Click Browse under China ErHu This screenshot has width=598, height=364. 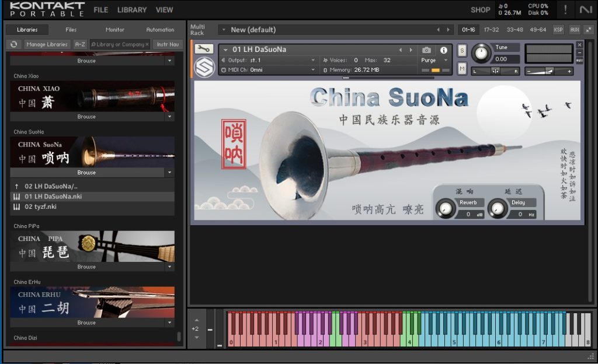(87, 323)
